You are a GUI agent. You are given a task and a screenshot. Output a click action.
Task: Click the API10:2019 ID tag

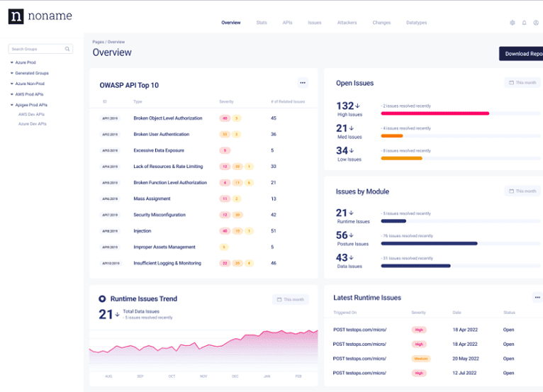tap(111, 263)
